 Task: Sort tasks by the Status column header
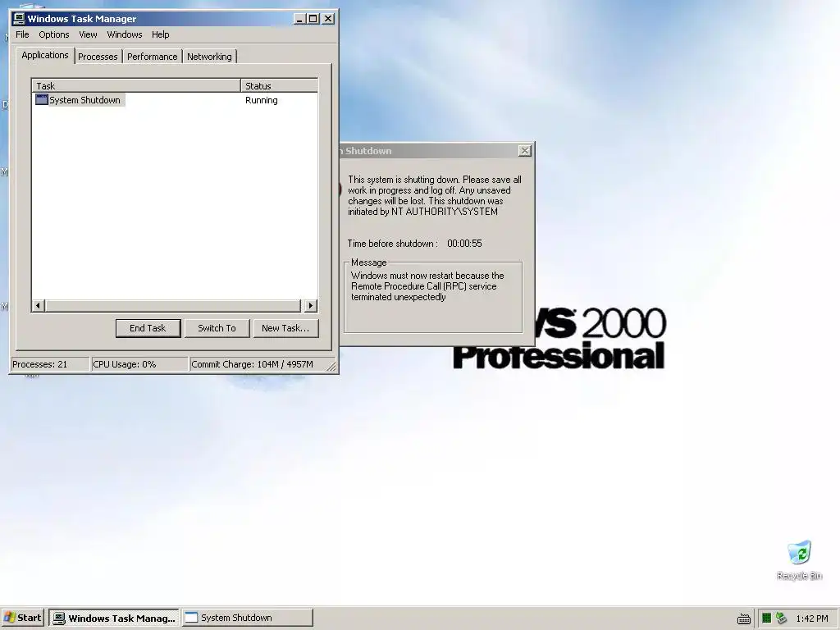(279, 85)
